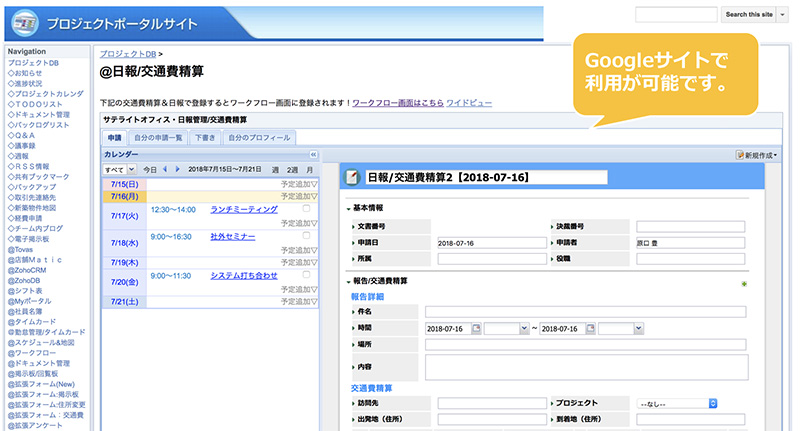Open ◇プロジェクトカレンダ in navigation
Image resolution: width=800 pixels, height=431 pixels.
click(45, 94)
